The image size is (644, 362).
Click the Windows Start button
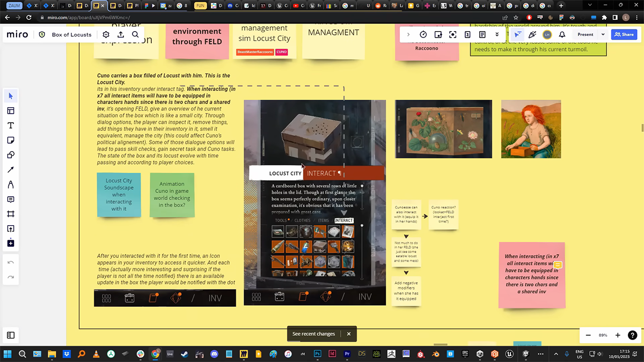point(8,354)
